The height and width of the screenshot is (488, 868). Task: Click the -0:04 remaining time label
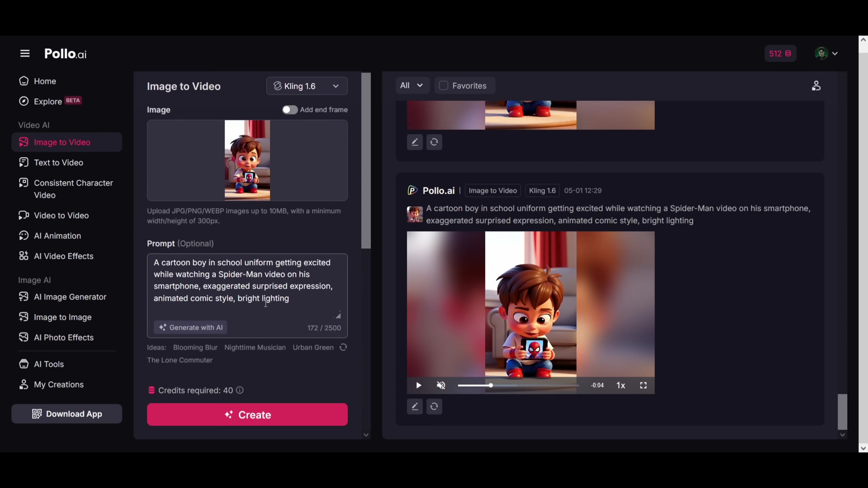tap(597, 385)
